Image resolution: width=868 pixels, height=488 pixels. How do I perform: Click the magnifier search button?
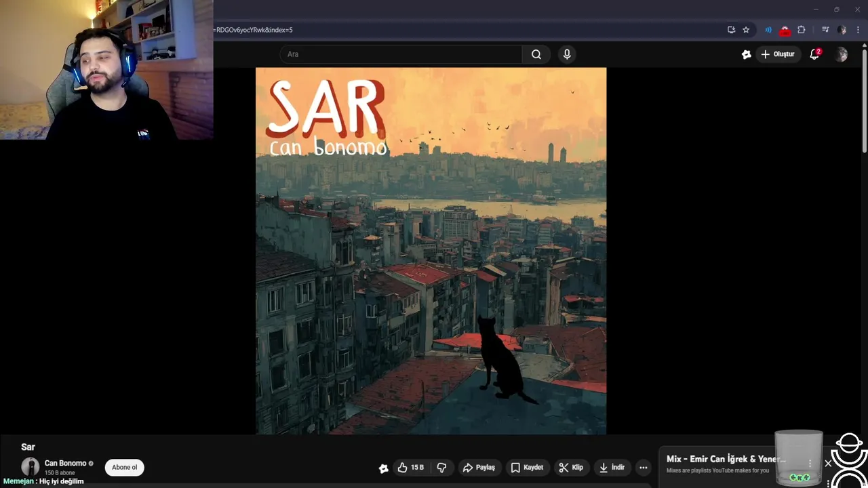click(536, 54)
